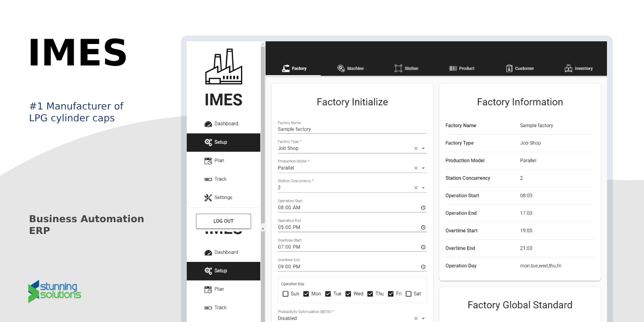Select the Track icon in sidebar
This screenshot has height=322, width=644.
pos(208,179)
